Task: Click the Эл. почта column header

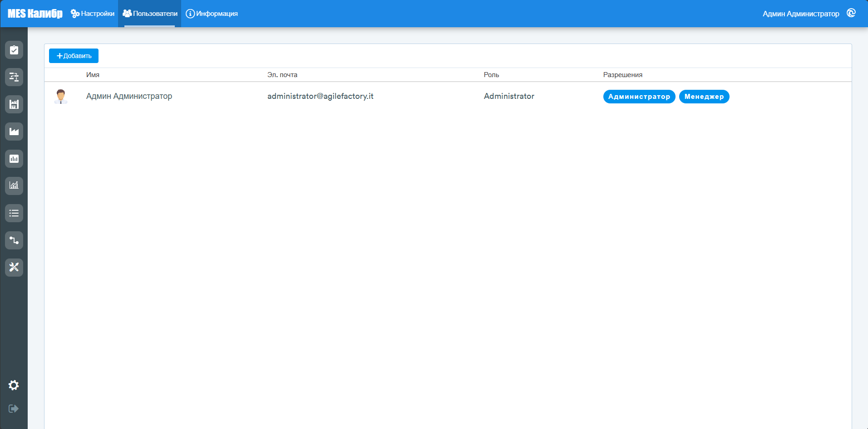Action: pos(282,75)
